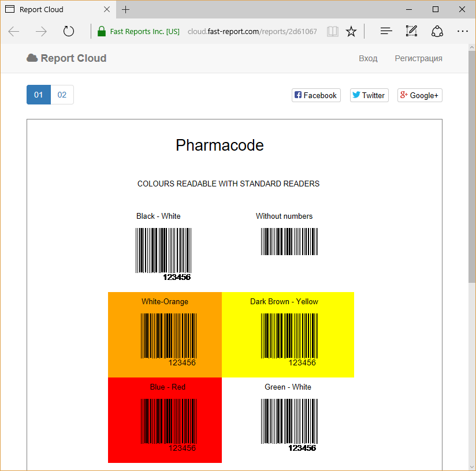This screenshot has height=471, width=476.
Task: Click the Dark Brown - Yellow label
Action: (284, 301)
